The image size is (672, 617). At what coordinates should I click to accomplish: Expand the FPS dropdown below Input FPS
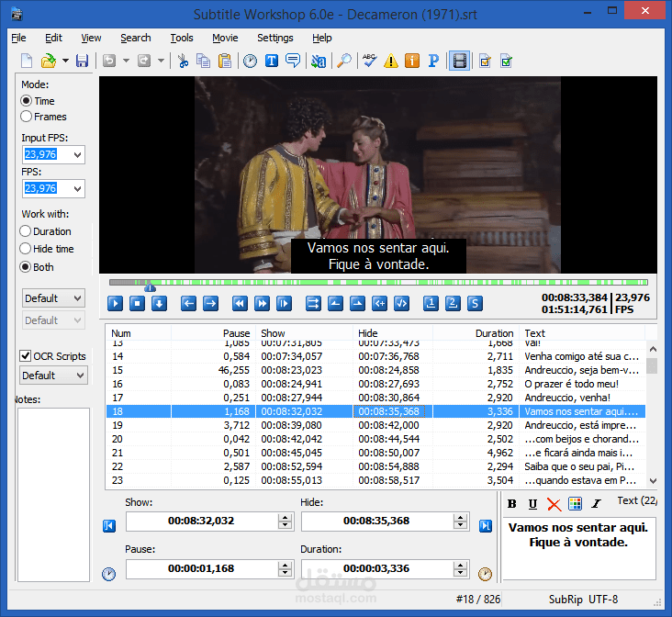(x=77, y=188)
